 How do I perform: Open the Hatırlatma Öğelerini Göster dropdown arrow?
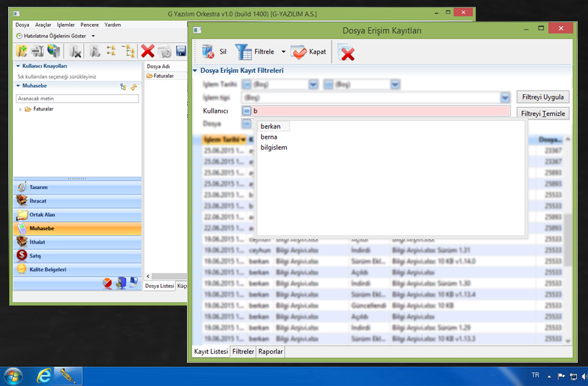click(93, 36)
